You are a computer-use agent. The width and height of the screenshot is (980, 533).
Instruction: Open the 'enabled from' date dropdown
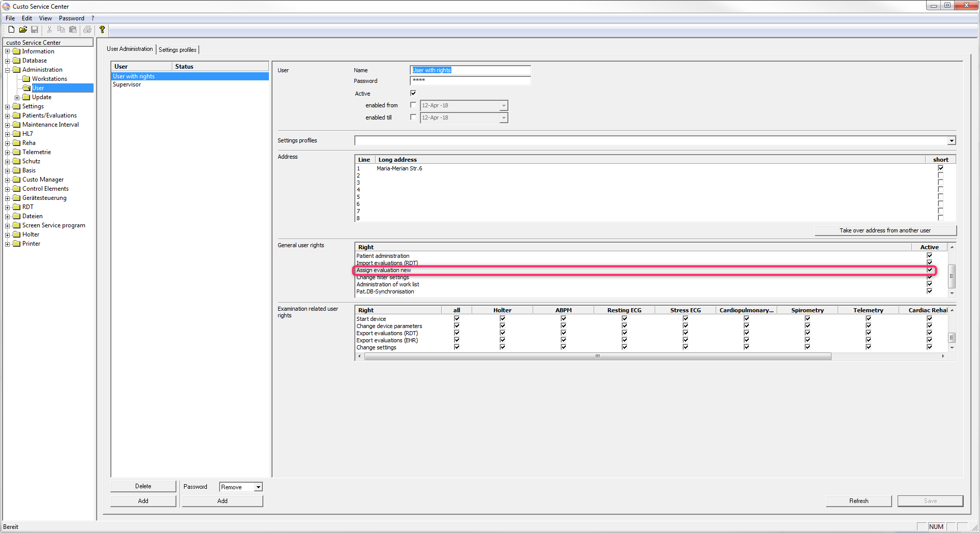tap(503, 106)
